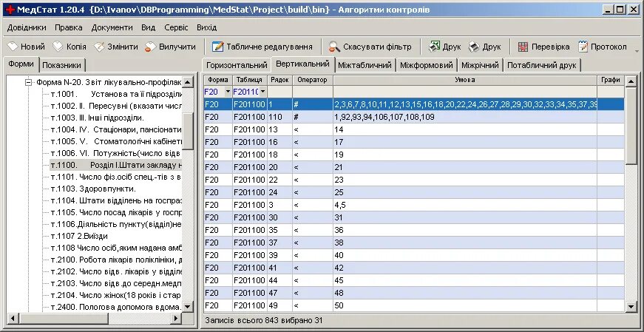Open the Сервіс menu

176,27
